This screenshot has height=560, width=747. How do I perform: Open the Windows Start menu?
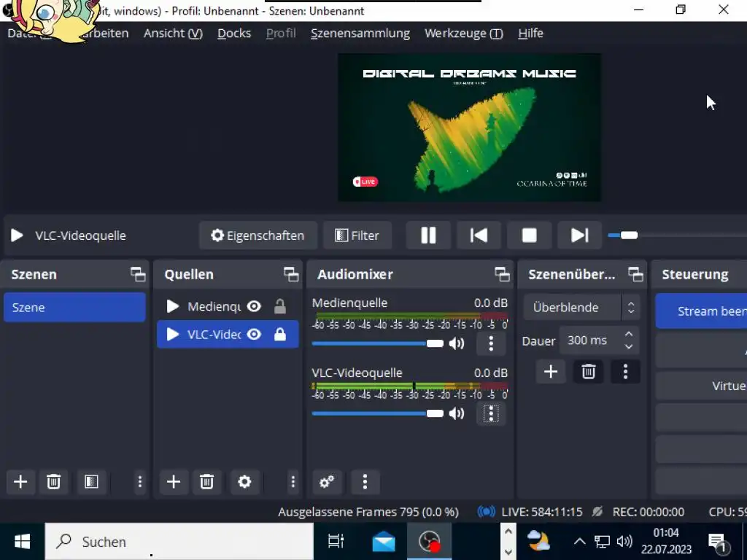click(22, 542)
